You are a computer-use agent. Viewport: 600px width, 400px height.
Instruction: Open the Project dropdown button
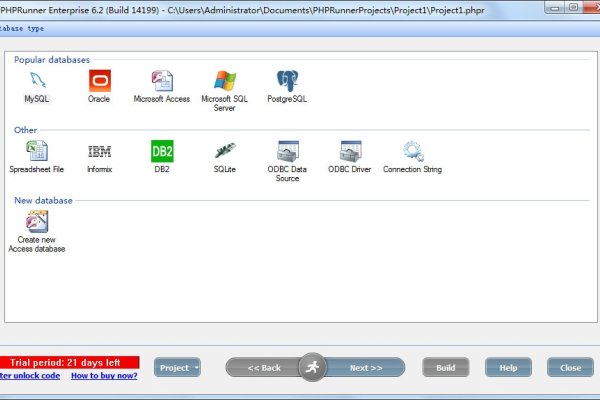(x=177, y=368)
